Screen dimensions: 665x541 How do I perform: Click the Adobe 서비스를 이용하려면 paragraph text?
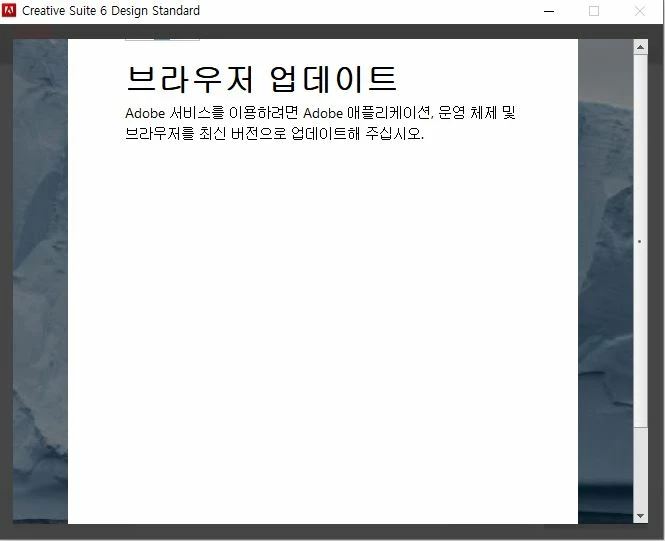(321, 123)
